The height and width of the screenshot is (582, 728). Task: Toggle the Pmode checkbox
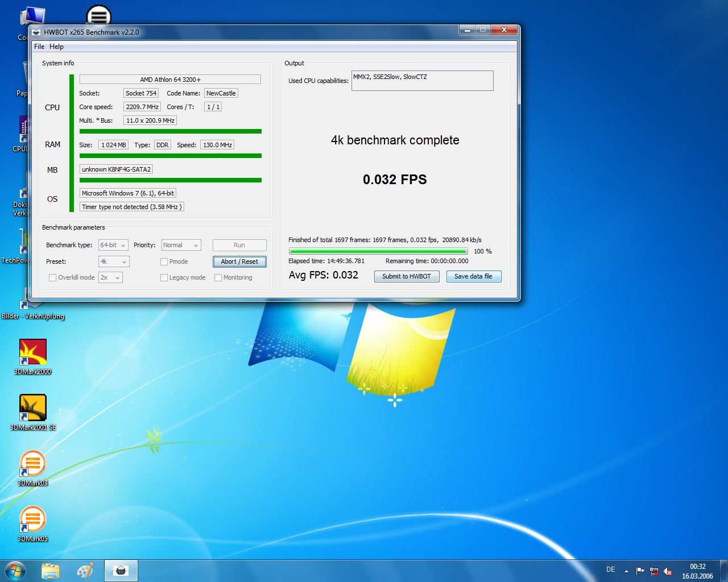tap(164, 262)
